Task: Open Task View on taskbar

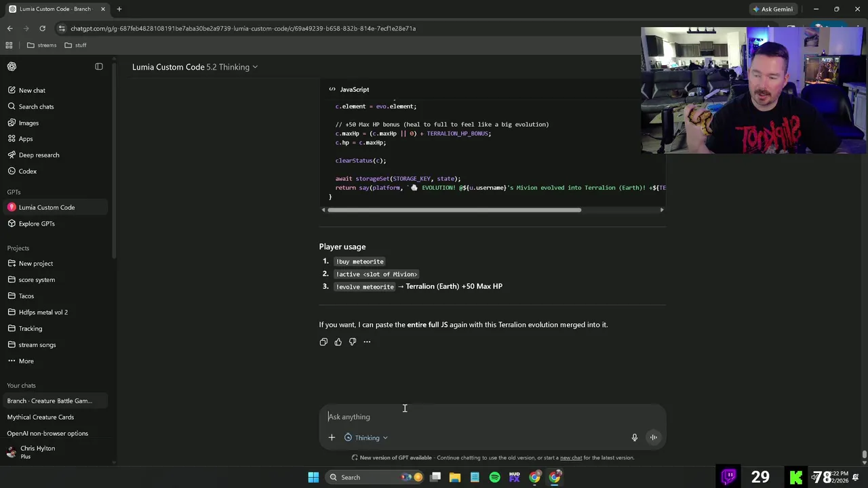Action: tap(435, 477)
